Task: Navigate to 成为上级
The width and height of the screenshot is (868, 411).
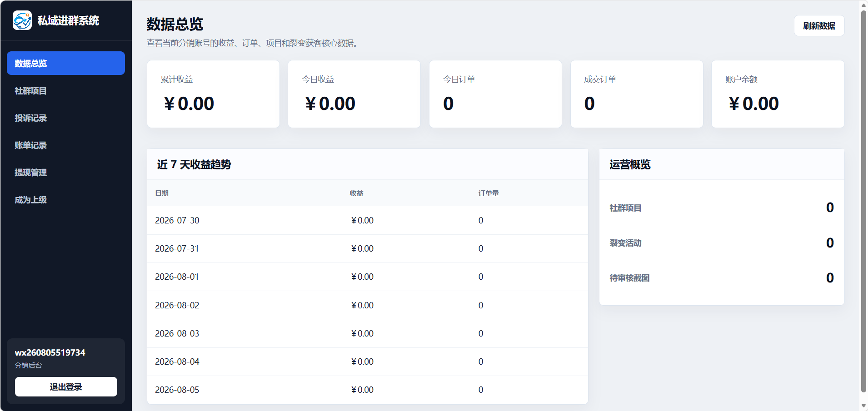Action: pyautogui.click(x=66, y=199)
